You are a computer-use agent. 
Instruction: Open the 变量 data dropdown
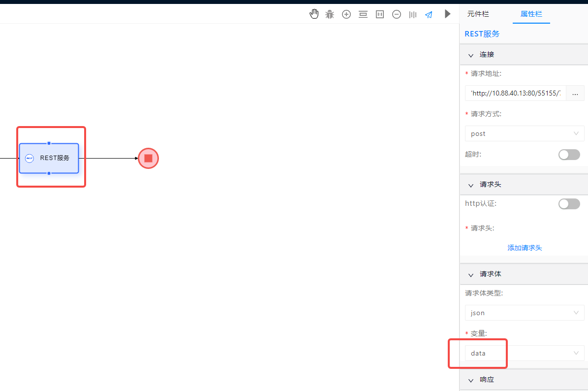(524, 353)
